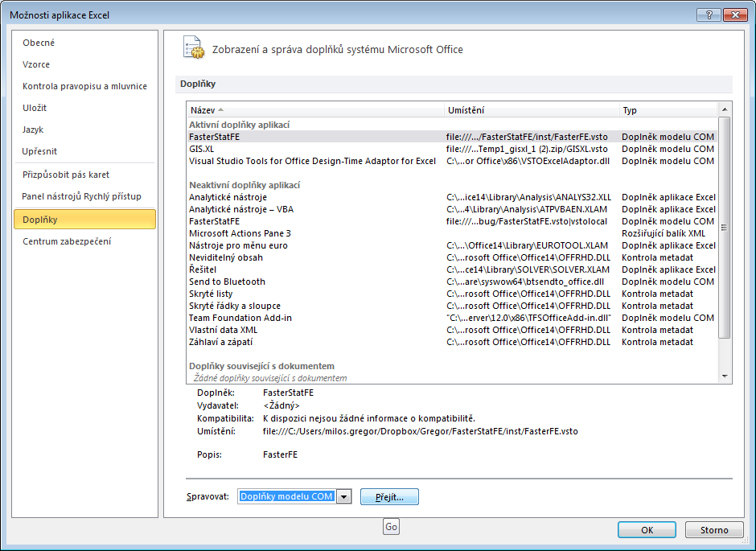Viewport: 756px width, 551px height.
Task: Sort list by Název column header
Action: tap(315, 110)
